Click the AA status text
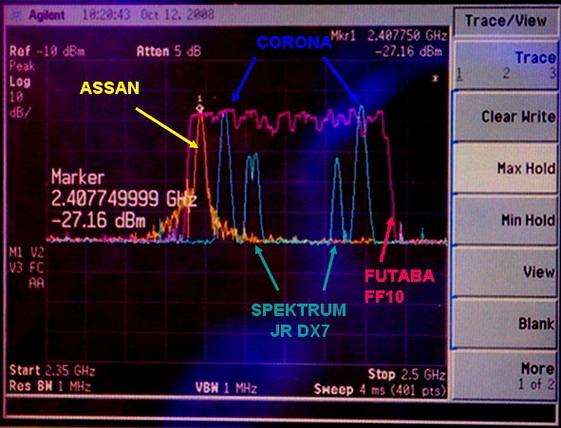The image size is (561, 428). pyautogui.click(x=36, y=283)
